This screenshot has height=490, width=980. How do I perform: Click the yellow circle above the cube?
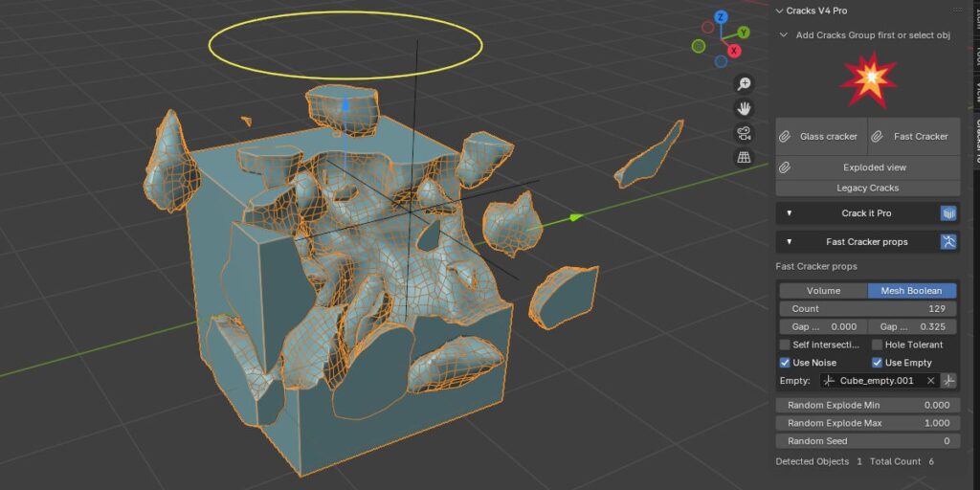click(x=345, y=46)
